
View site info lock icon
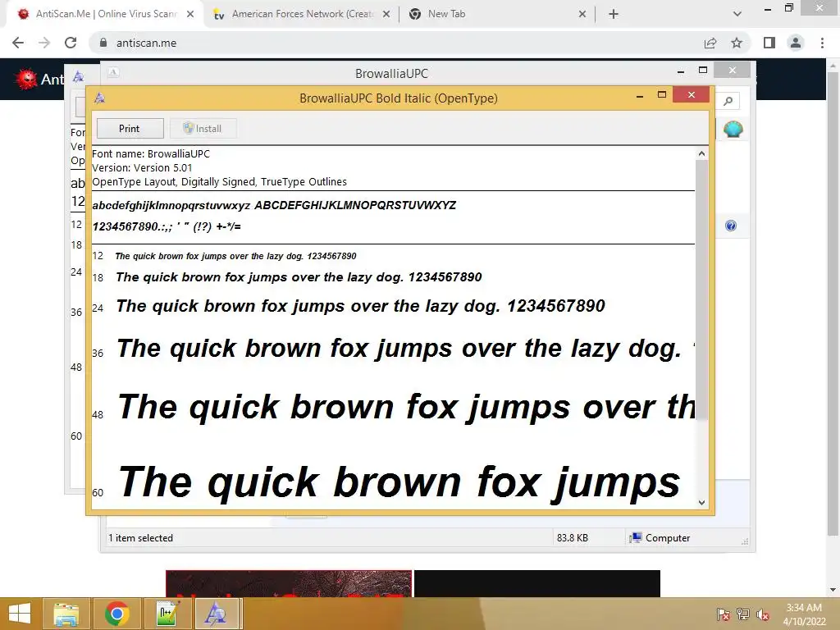103,43
